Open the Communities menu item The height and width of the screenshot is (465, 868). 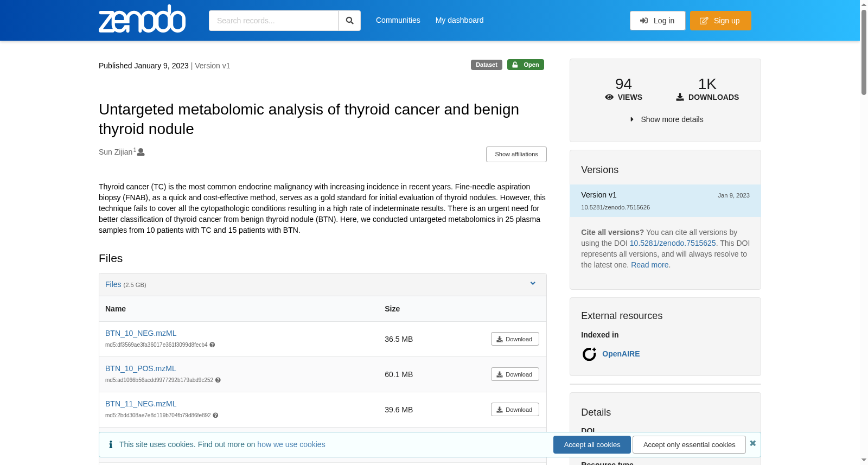pos(398,20)
